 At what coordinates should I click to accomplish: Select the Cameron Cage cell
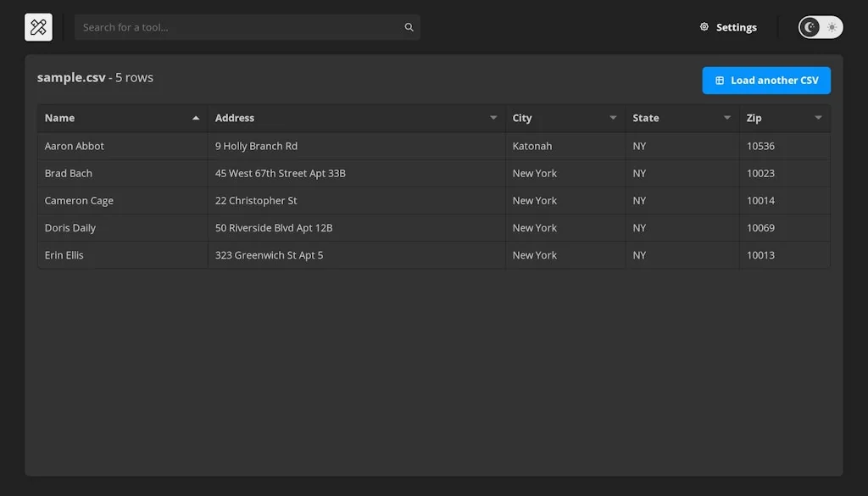coord(122,200)
